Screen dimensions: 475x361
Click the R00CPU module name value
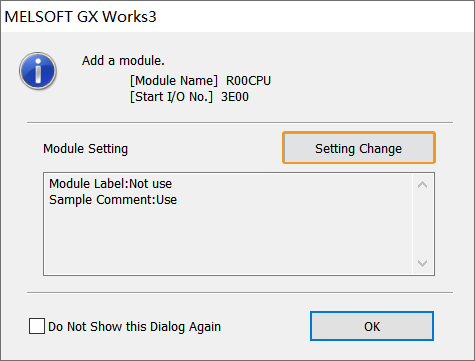point(248,81)
